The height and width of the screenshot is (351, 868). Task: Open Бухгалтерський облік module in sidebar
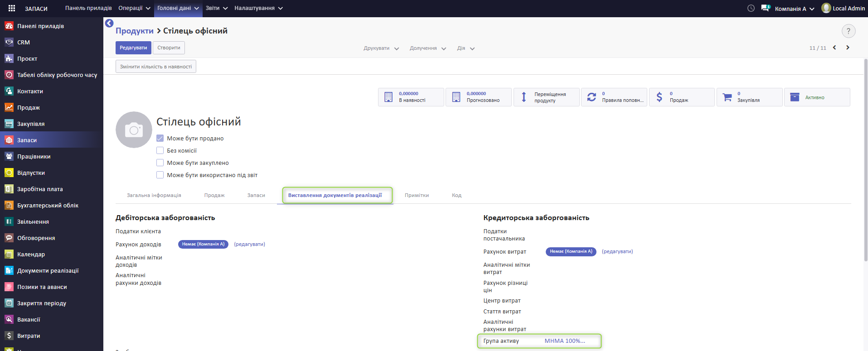coord(52,205)
